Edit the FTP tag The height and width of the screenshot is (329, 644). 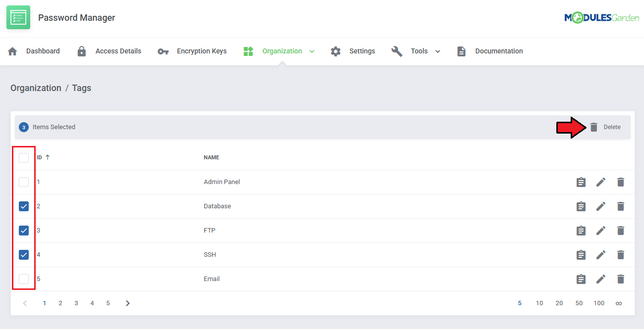601,231
